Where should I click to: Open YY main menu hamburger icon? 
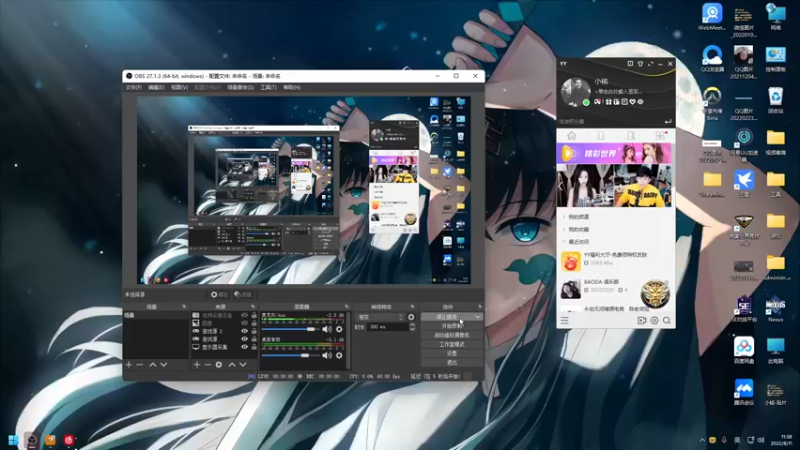(x=564, y=320)
